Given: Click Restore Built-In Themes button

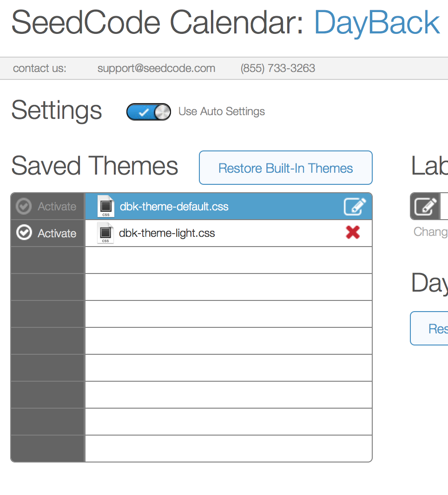Looking at the screenshot, I should point(286,168).
